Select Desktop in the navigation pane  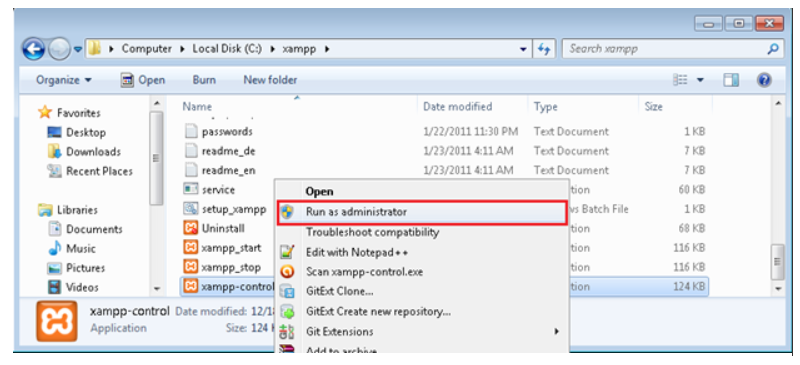click(77, 133)
